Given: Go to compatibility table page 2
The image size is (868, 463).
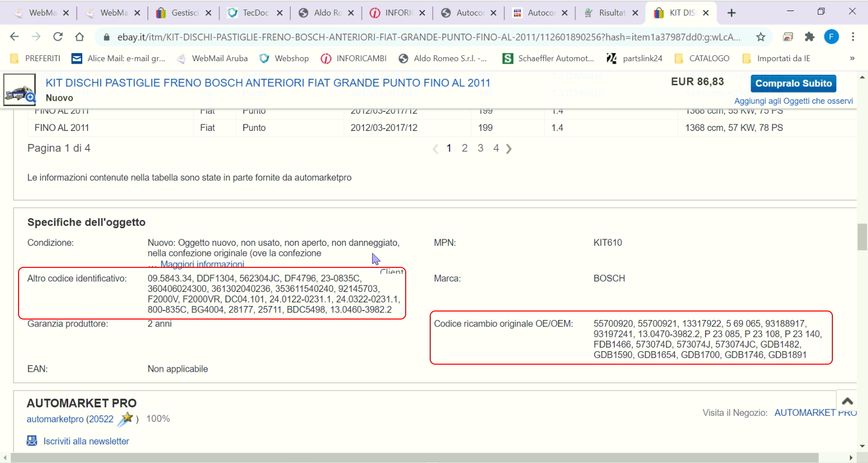Looking at the screenshot, I should click(465, 148).
